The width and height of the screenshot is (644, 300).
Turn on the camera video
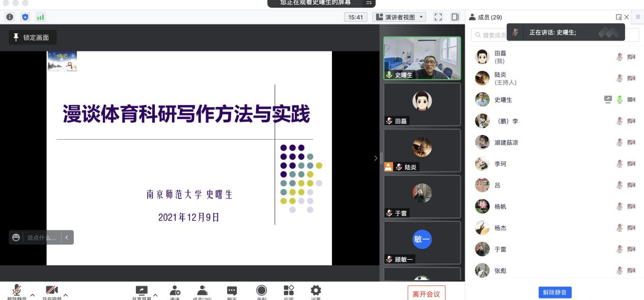[51, 291]
